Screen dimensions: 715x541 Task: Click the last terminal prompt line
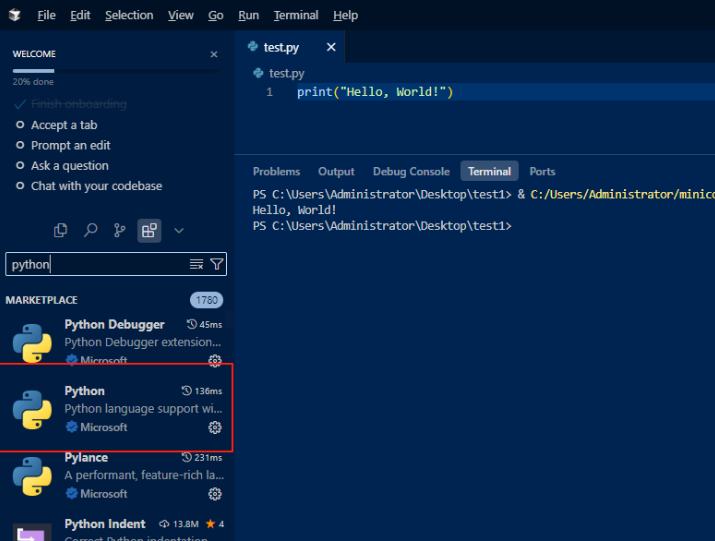[x=382, y=226]
